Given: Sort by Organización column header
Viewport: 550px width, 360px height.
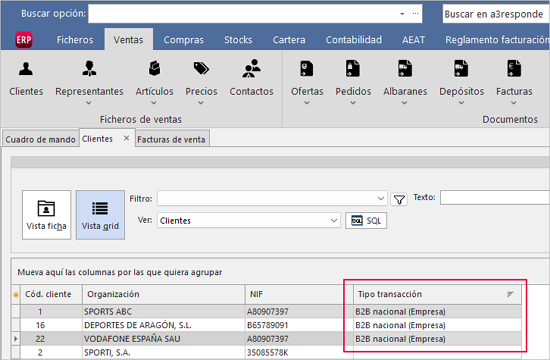Looking at the screenshot, I should [x=164, y=294].
